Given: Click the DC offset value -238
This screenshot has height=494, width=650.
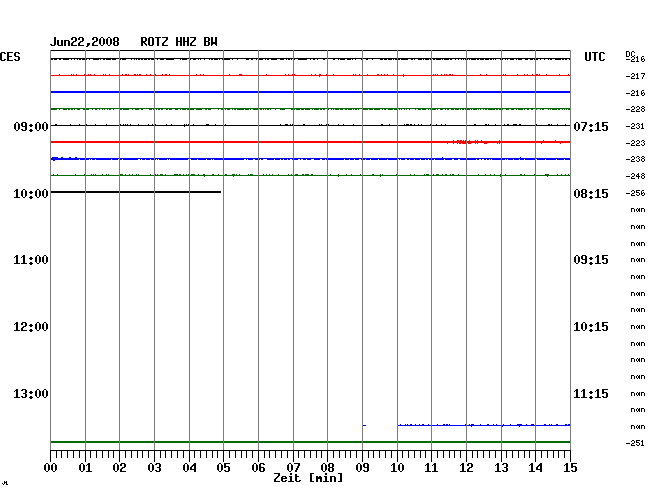Looking at the screenshot, I should [635, 160].
